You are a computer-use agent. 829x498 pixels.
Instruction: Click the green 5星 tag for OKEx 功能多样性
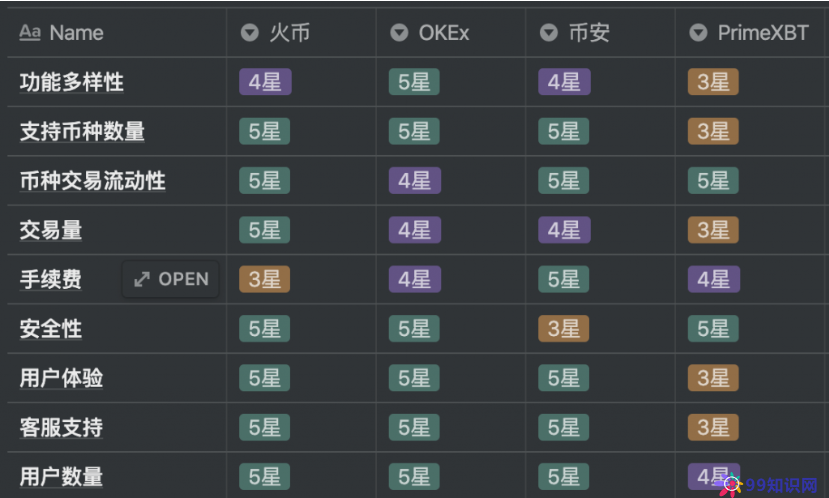[x=414, y=82]
